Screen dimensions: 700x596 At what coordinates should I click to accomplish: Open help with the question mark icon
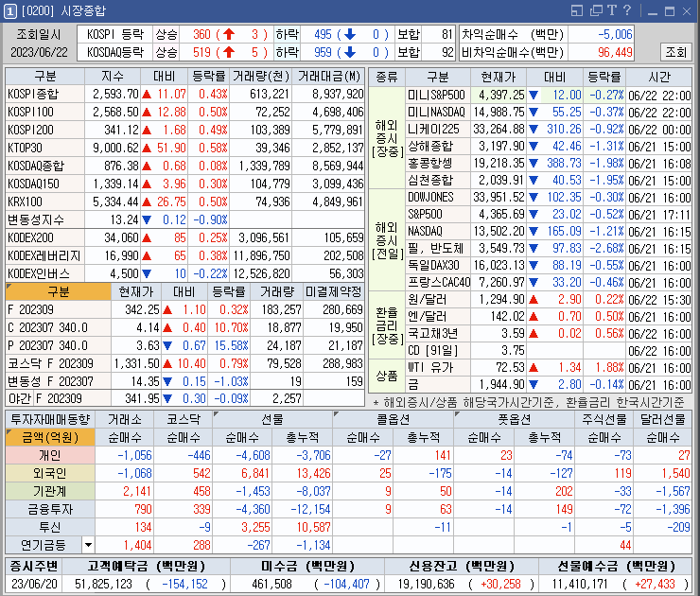point(627,10)
